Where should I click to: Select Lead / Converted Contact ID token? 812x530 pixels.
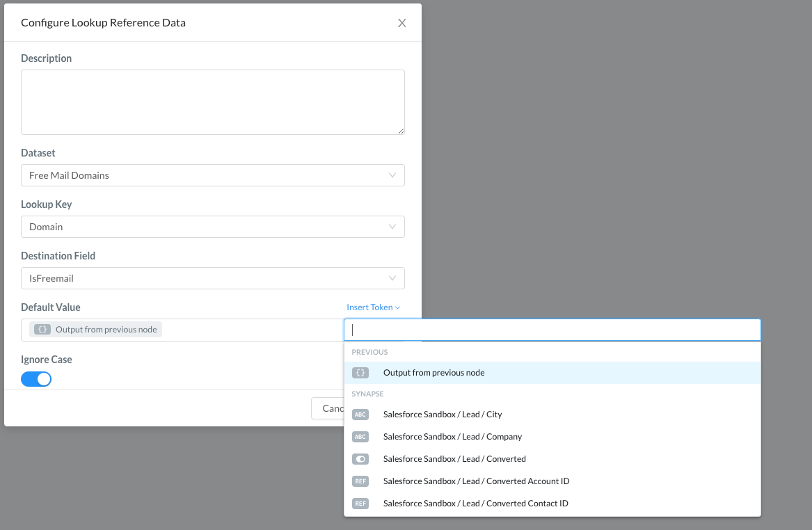pyautogui.click(x=552, y=504)
